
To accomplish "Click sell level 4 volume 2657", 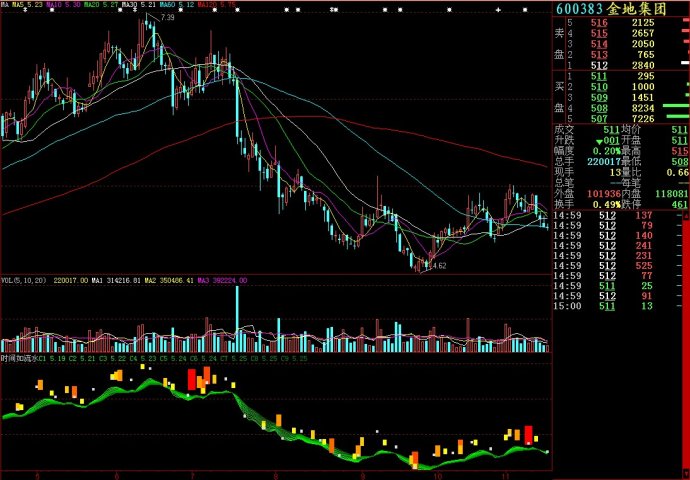I will pyautogui.click(x=643, y=33).
